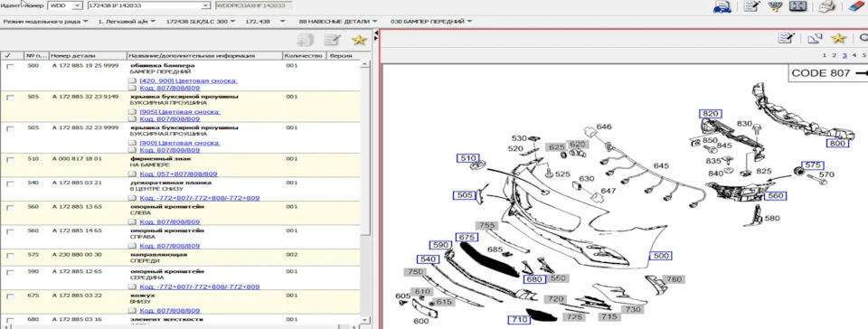Click callout 510 on the diagram
The width and height of the screenshot is (868, 329).
click(467, 158)
